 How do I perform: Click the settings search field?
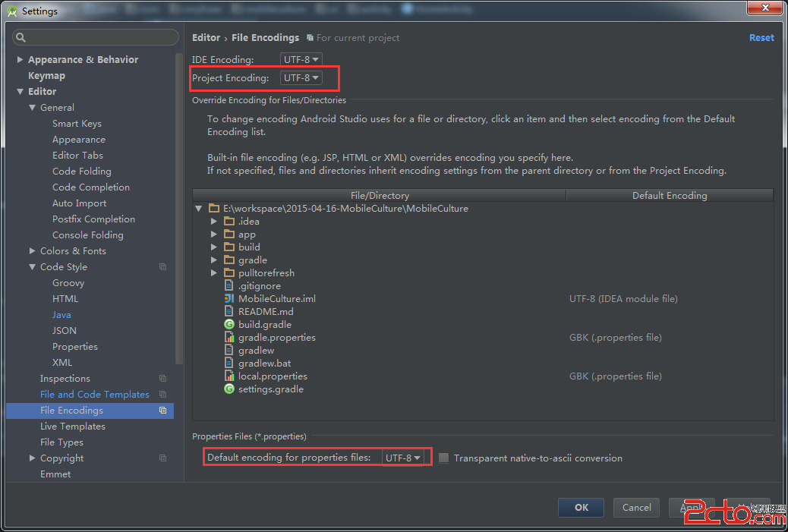96,37
